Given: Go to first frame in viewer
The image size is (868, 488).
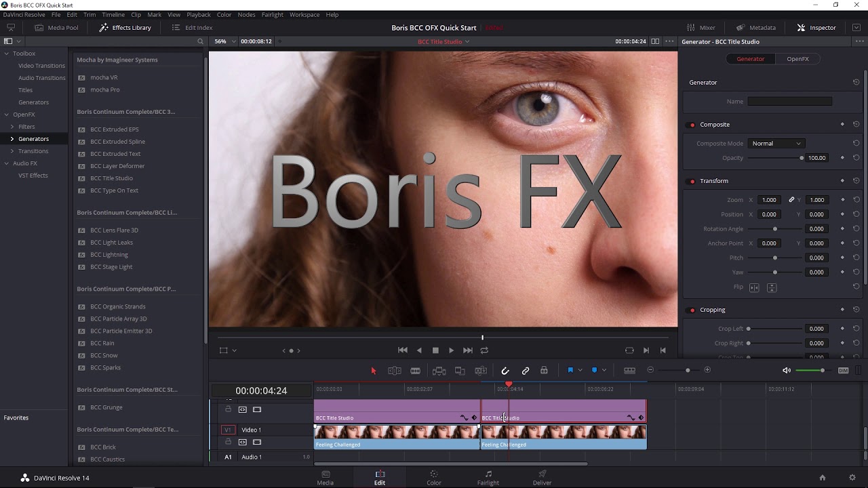Looking at the screenshot, I should click(x=402, y=350).
